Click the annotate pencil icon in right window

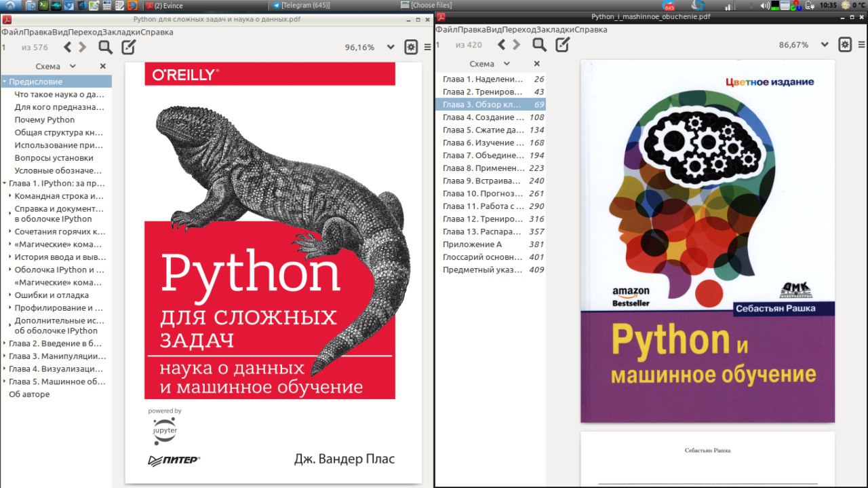pyautogui.click(x=562, y=45)
